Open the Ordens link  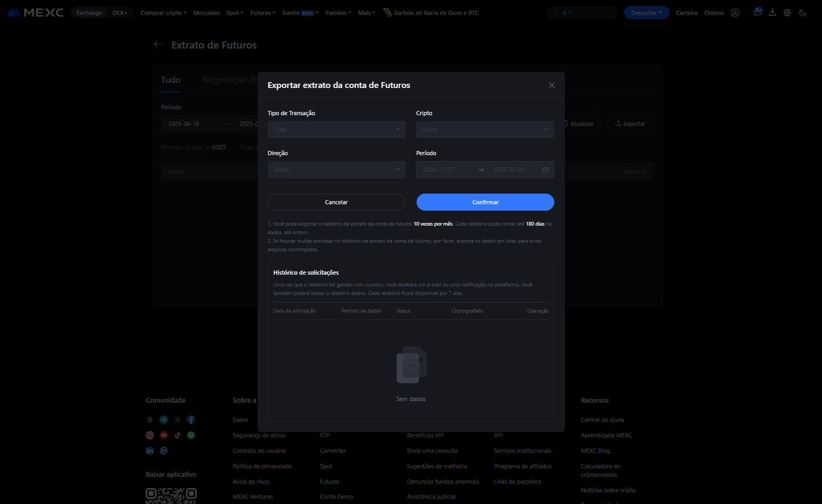point(714,13)
